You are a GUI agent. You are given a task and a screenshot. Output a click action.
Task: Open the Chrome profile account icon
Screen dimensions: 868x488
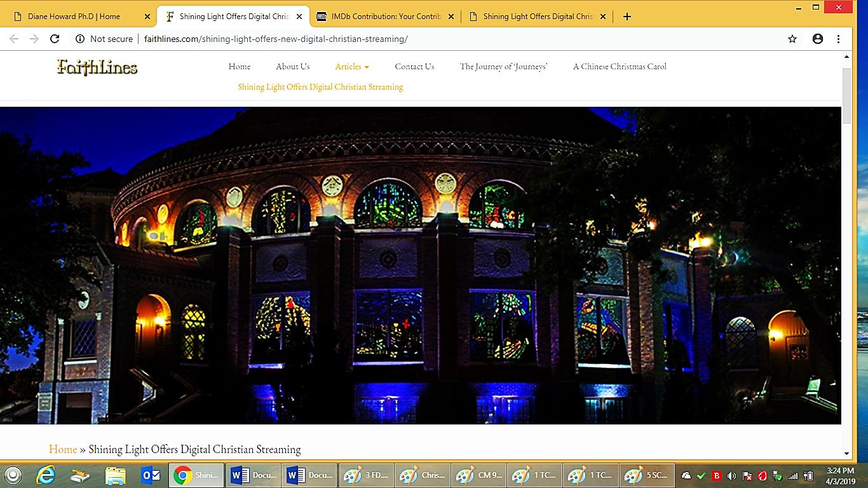818,39
